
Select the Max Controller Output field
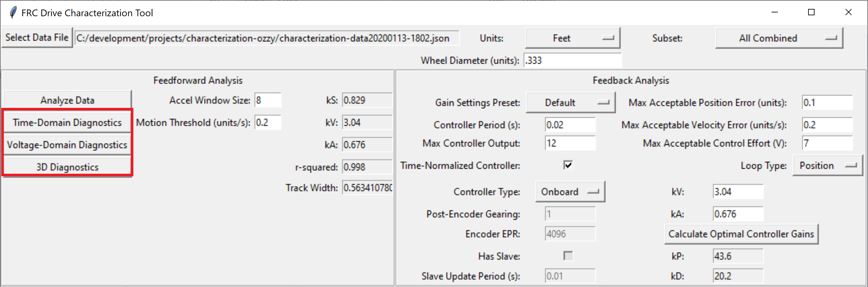coord(570,143)
